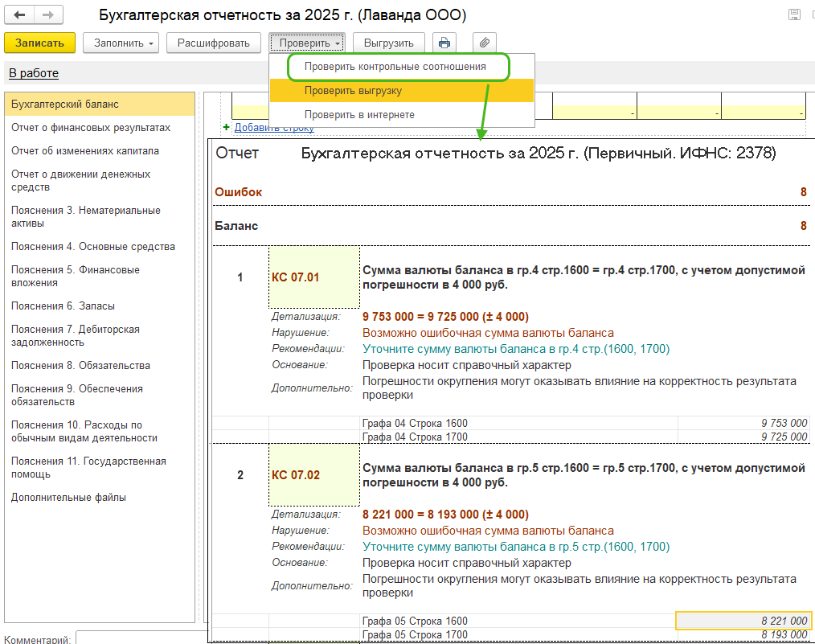Screen dimensions: 815x644
Task: Select Проверить контрольные соотношения menu item
Action: point(395,67)
